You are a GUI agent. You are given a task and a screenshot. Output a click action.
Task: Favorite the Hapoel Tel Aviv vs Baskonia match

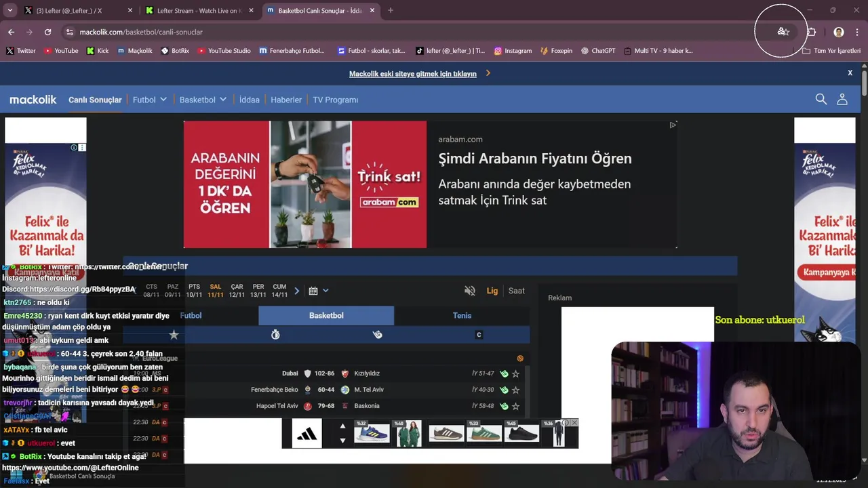point(516,406)
